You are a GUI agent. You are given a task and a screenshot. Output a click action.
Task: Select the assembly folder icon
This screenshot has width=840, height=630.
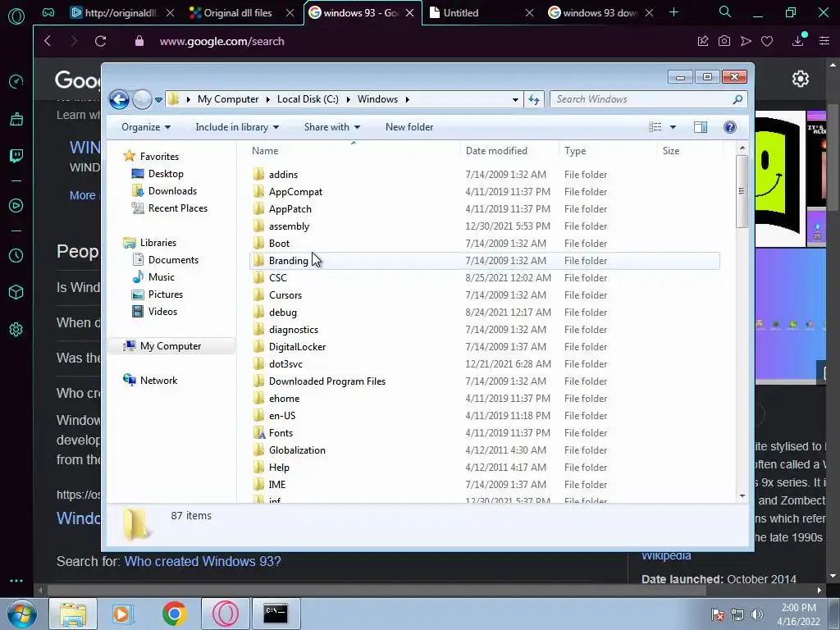[258, 226]
